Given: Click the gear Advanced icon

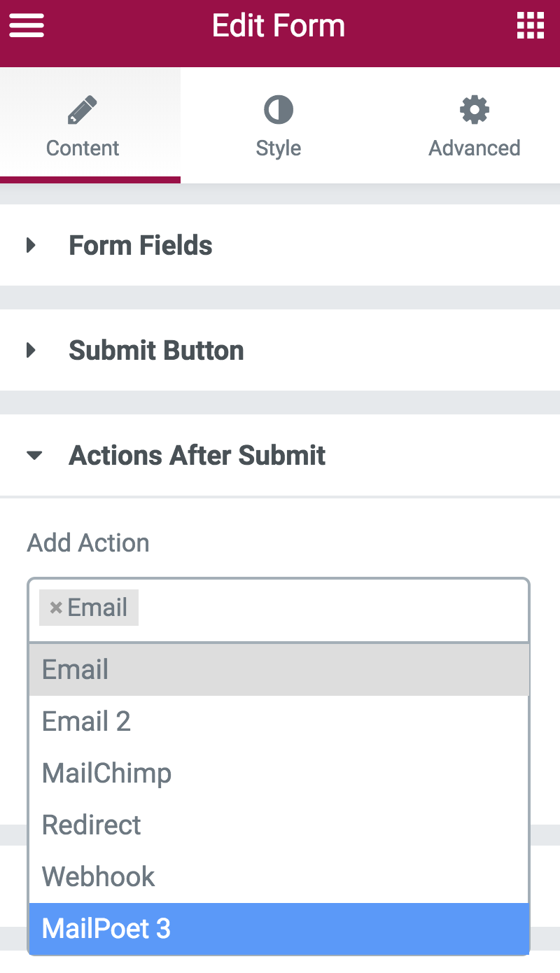Looking at the screenshot, I should [474, 111].
